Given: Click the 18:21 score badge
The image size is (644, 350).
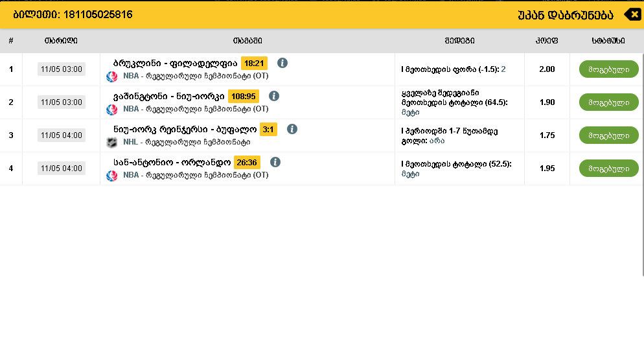Looking at the screenshot, I should pyautogui.click(x=254, y=64).
